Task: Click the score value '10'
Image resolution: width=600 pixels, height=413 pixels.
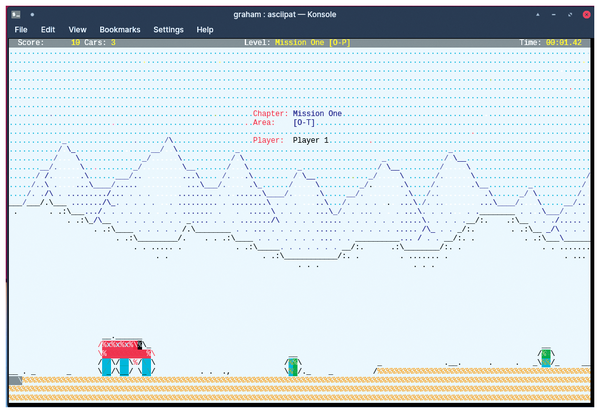Action: 75,42
